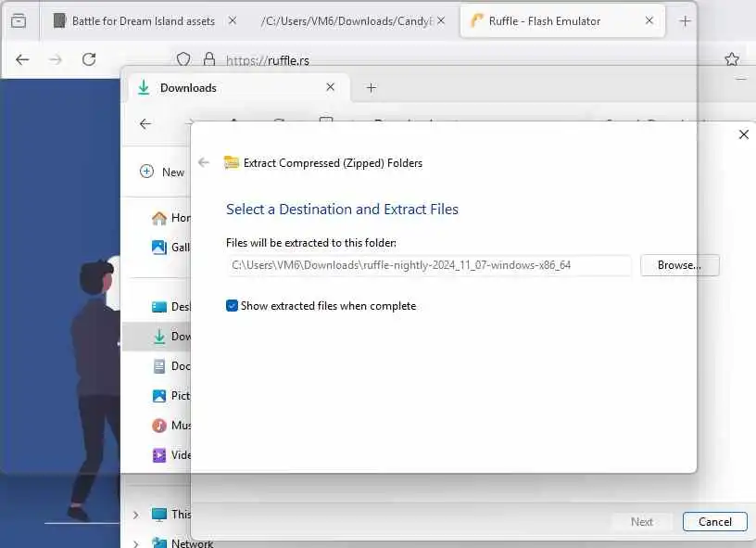Open Music in Explorer sidebar
This screenshot has width=756, height=548.
[x=170, y=426]
